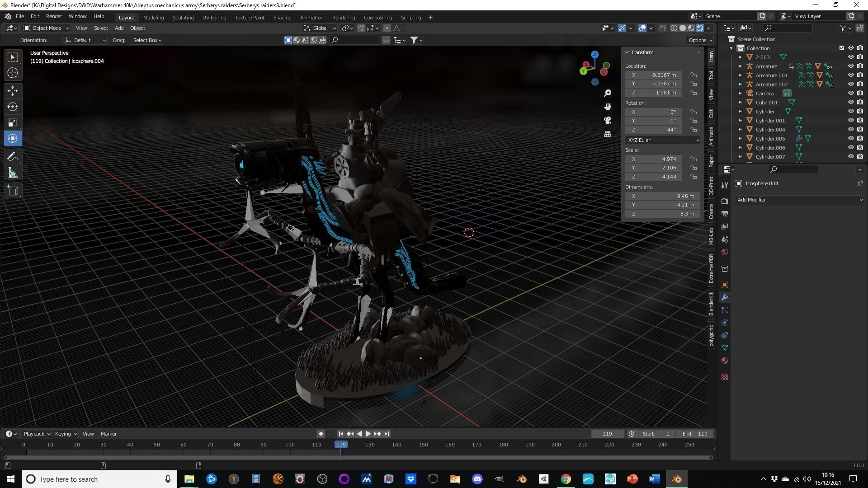The image size is (868, 488).
Task: Toggle camera view with the camera gizmo
Action: coord(608,120)
